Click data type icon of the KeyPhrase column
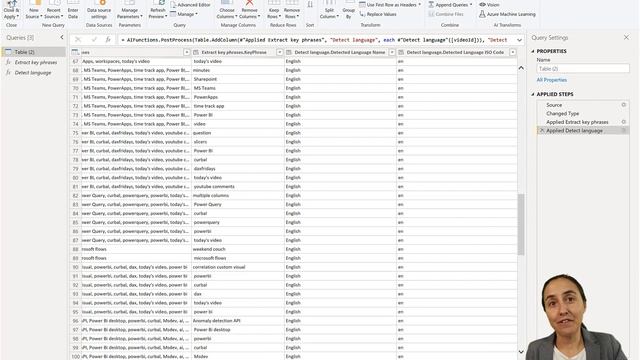This screenshot has width=640, height=360. coord(196,52)
